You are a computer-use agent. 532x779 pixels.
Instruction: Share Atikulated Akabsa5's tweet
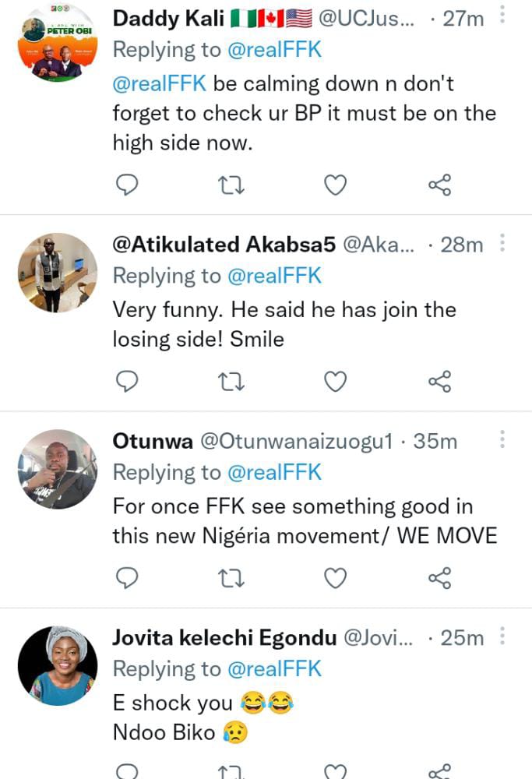point(439,381)
